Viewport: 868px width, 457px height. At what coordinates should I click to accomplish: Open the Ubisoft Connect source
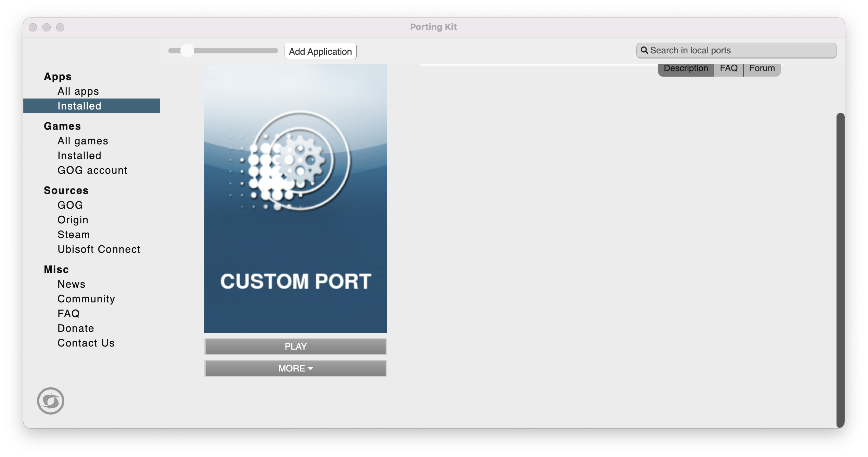click(99, 249)
